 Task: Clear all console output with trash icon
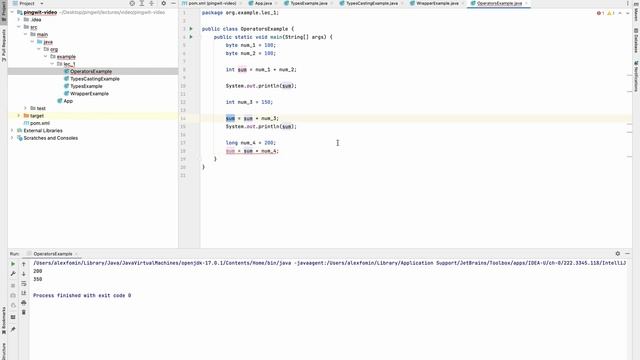(24, 312)
